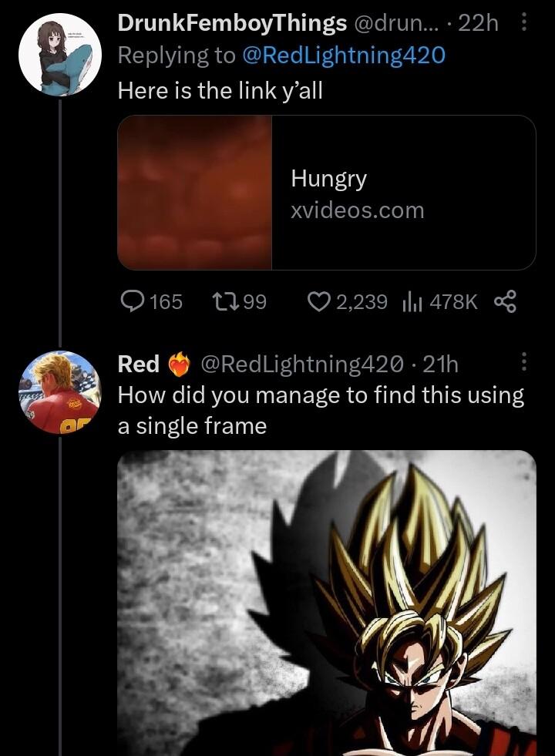Open DrunkFemboyThings profile avatar

pyautogui.click(x=60, y=58)
